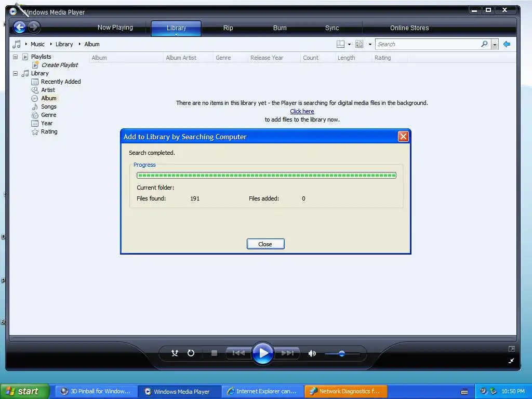Viewport: 532px width, 399px height.
Task: Open the Windows Start menu
Action: tap(25, 391)
